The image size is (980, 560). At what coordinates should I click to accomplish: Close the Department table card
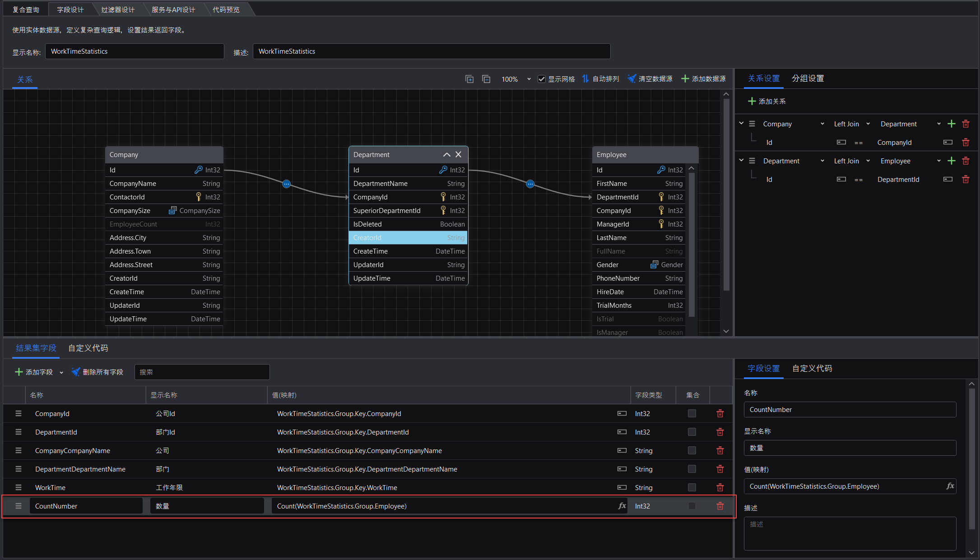coord(458,154)
